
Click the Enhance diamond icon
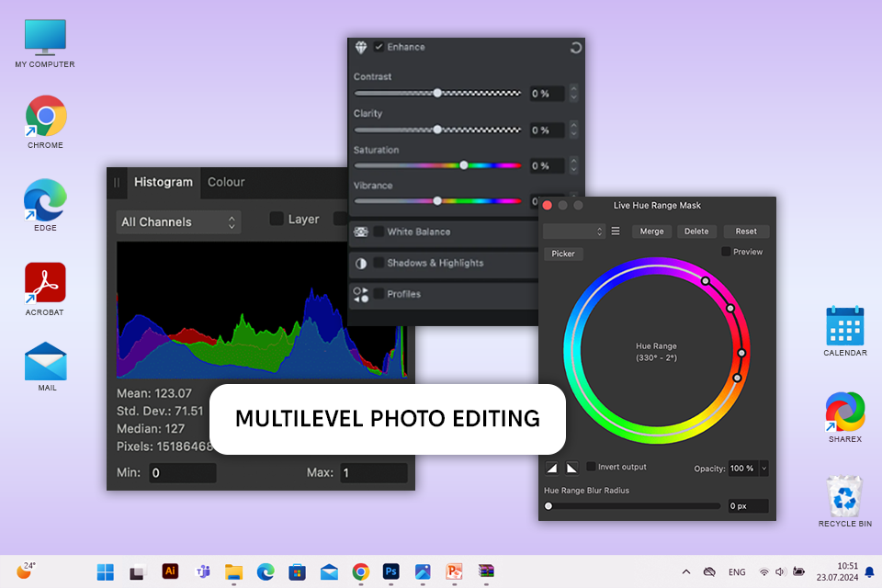point(361,47)
